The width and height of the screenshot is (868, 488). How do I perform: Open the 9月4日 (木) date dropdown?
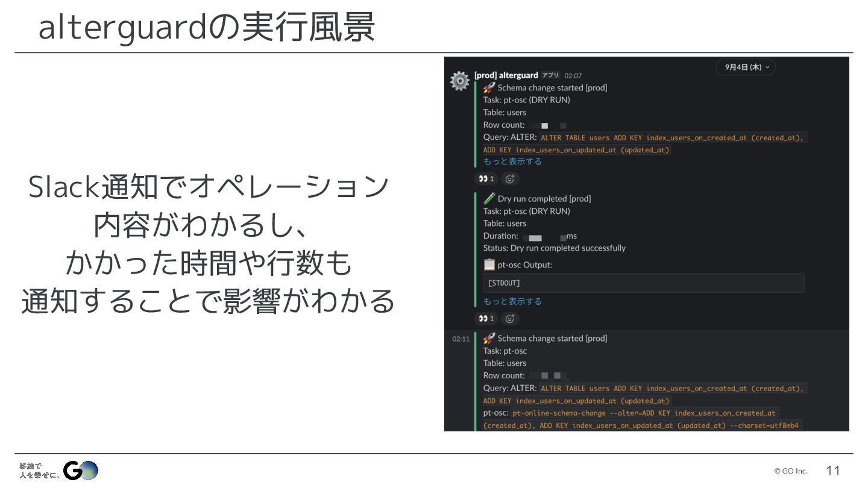[746, 67]
